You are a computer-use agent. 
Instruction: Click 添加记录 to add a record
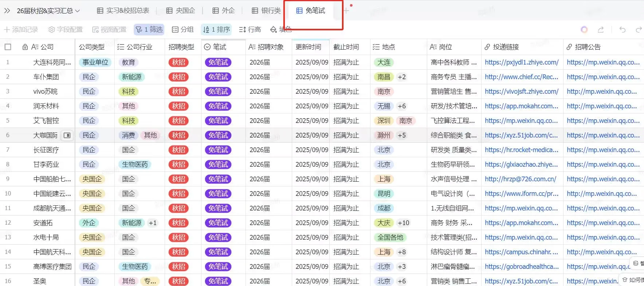point(21,30)
